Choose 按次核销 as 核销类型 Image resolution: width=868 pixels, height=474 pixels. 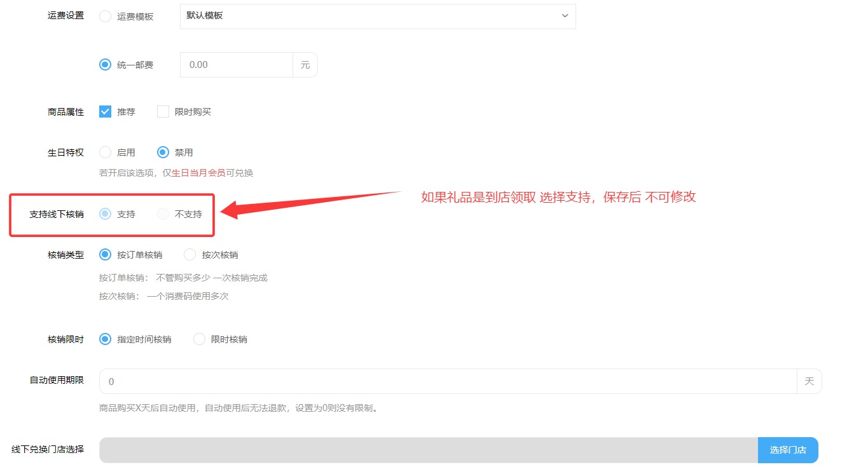(189, 255)
